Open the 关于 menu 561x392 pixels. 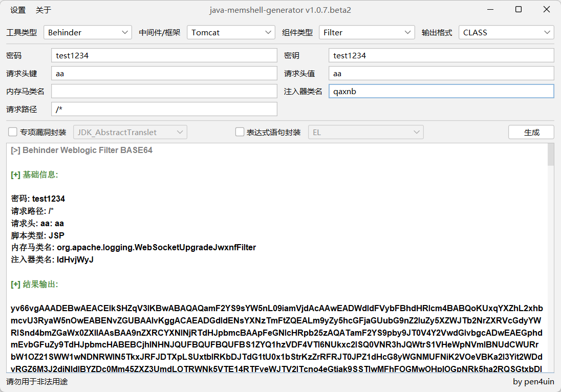[44, 10]
